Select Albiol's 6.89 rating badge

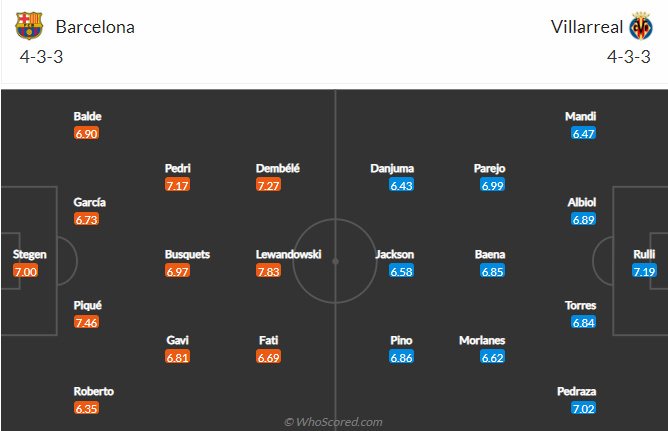pos(583,219)
